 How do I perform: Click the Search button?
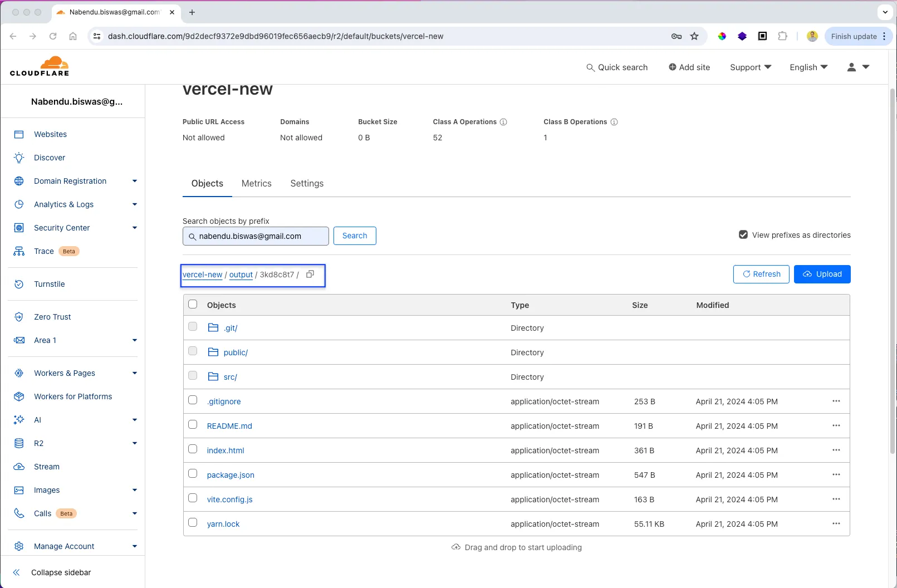pyautogui.click(x=355, y=236)
